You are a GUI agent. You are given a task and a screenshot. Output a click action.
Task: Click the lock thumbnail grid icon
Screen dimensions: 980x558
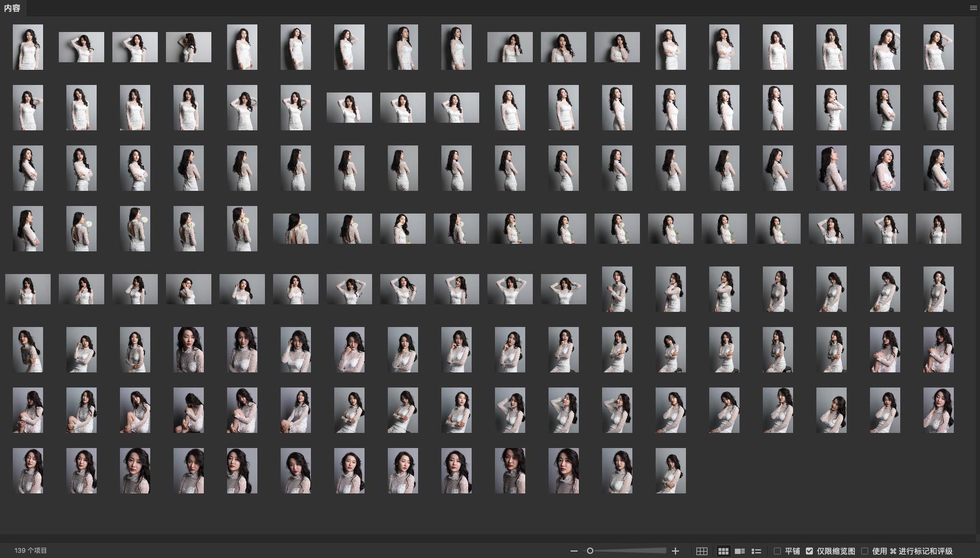pyautogui.click(x=702, y=551)
